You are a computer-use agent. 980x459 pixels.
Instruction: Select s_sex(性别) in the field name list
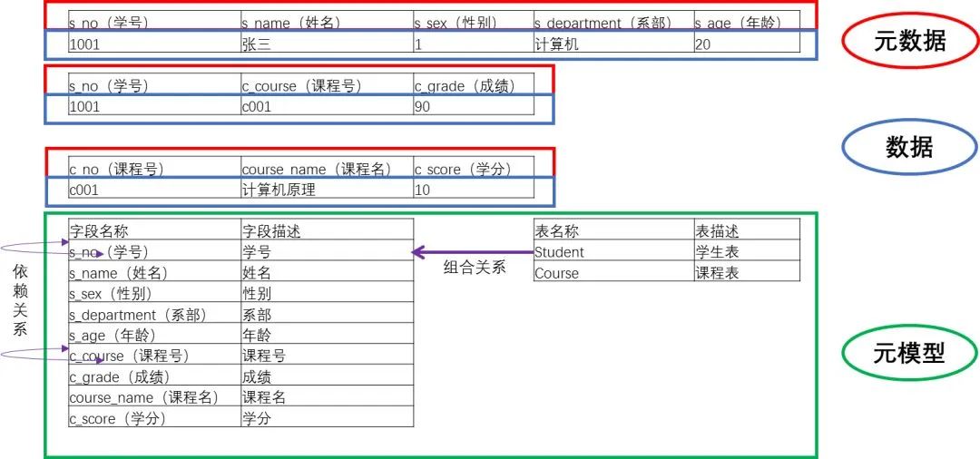pyautogui.click(x=155, y=291)
